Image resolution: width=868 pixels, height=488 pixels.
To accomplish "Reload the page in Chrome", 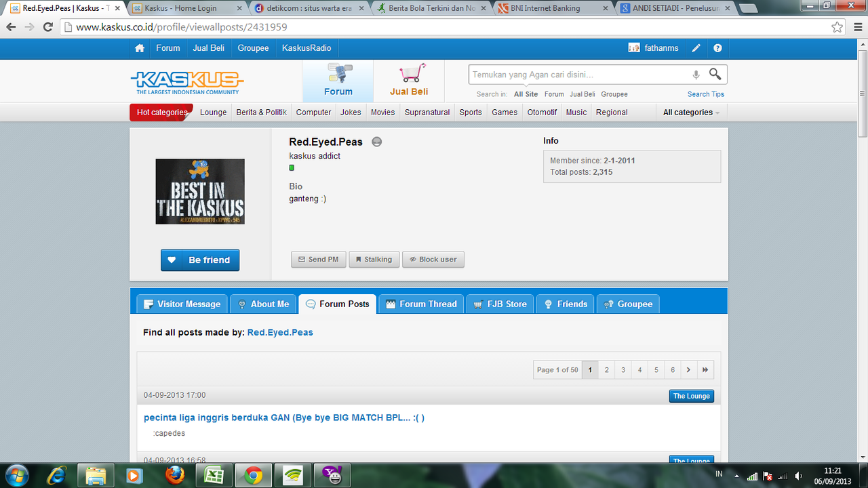I will (x=47, y=27).
